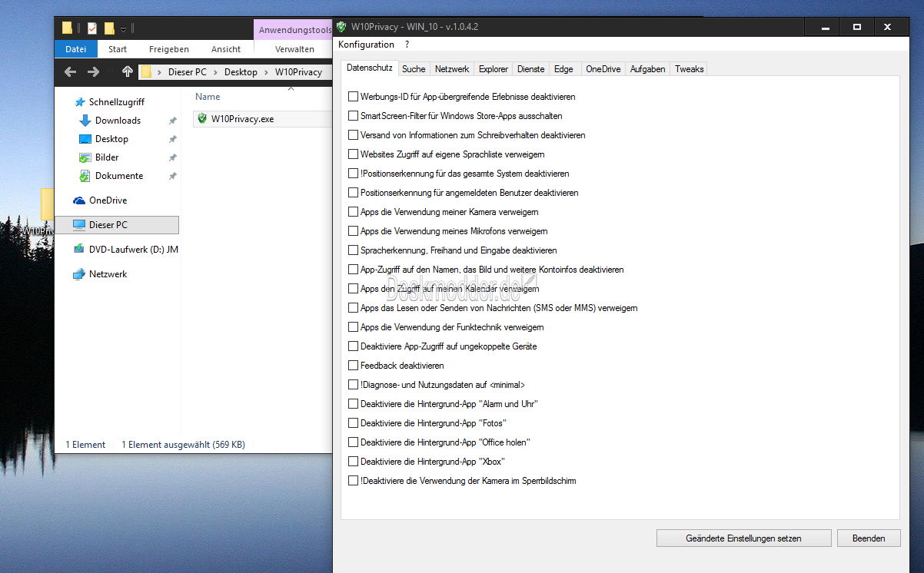The height and width of the screenshot is (573, 924).
Task: Open the Konfiguration menu
Action: [367, 45]
